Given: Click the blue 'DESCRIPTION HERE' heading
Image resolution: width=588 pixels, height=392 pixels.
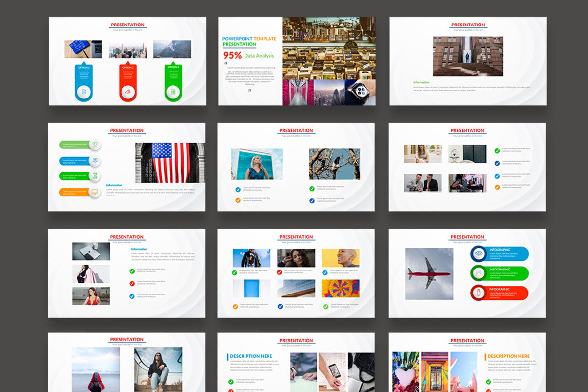Looking at the screenshot, I should [251, 356].
